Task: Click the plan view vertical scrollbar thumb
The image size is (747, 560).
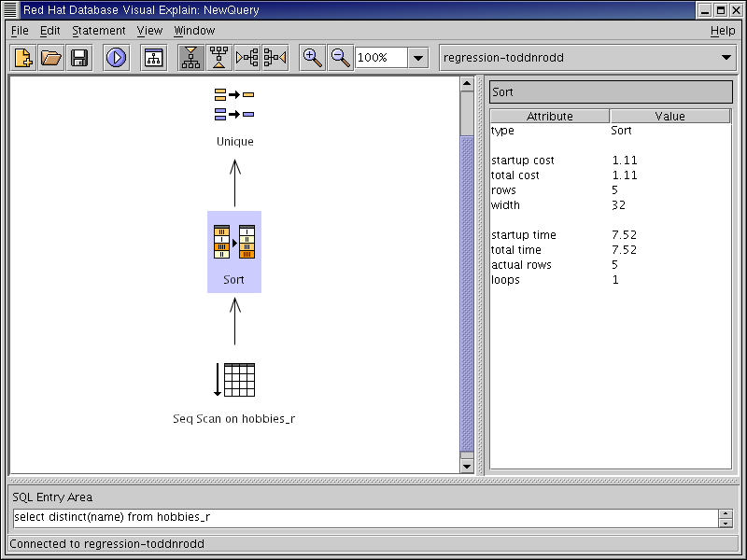Action: pyautogui.click(x=467, y=293)
